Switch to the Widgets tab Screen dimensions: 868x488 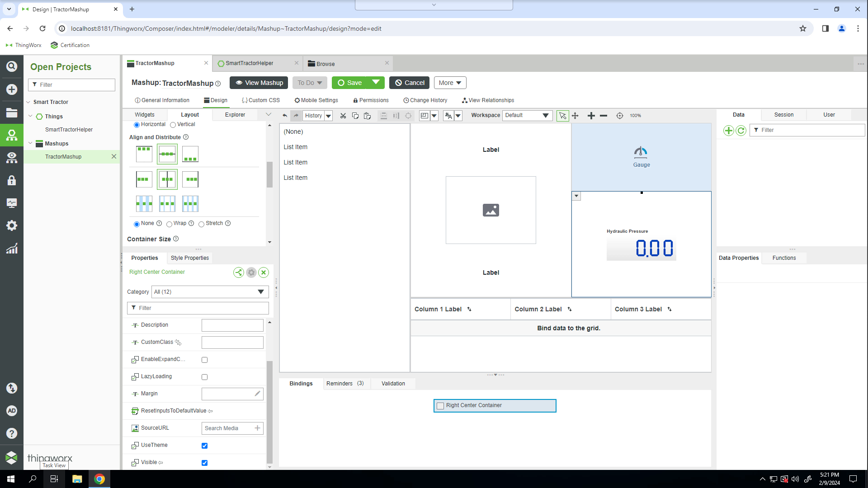pos(145,115)
